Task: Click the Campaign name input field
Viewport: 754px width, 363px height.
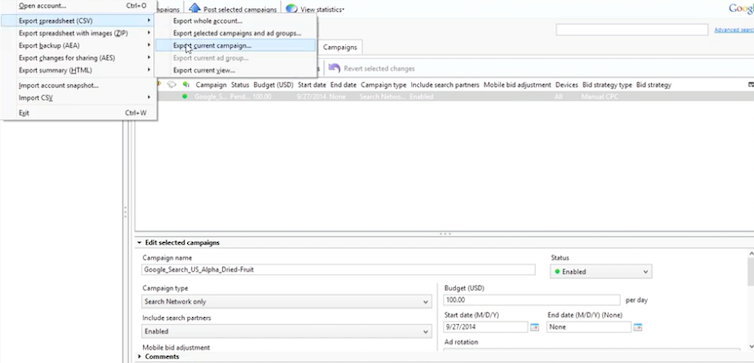Action: [x=339, y=270]
